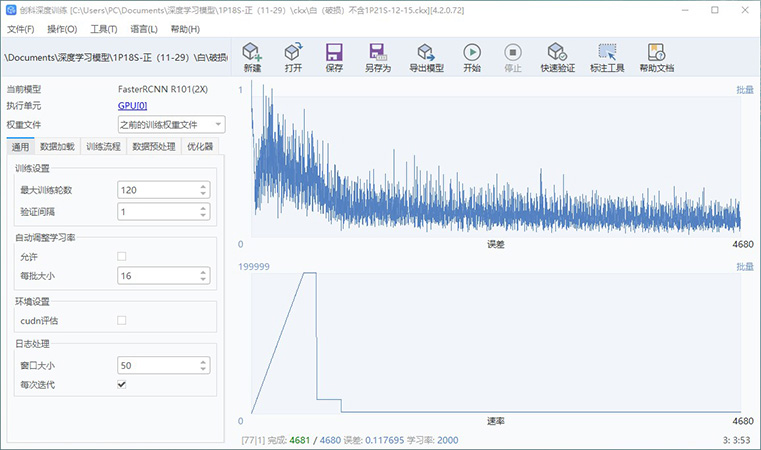
Task: Enable the 允许 auto learning rate checkbox
Action: (122, 257)
